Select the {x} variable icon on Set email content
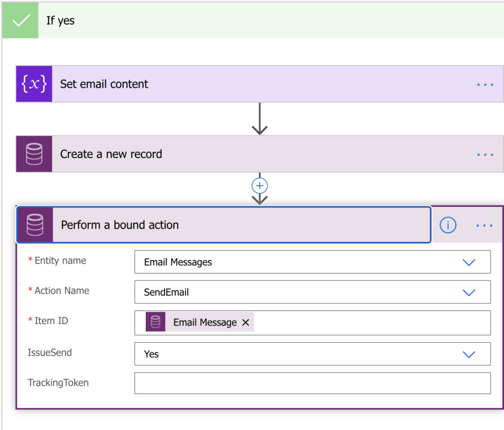This screenshot has width=504, height=430. 33,84
